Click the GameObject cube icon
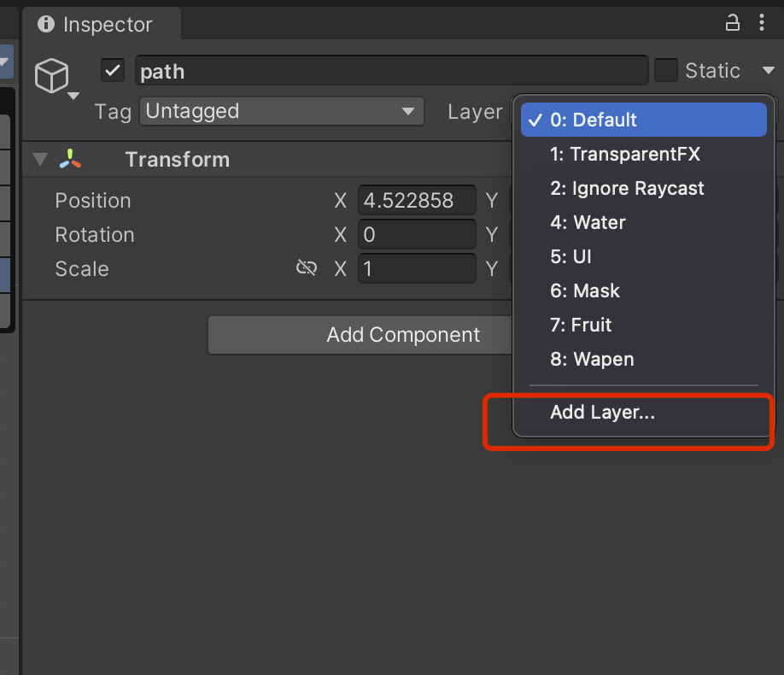The image size is (784, 675). 52,76
